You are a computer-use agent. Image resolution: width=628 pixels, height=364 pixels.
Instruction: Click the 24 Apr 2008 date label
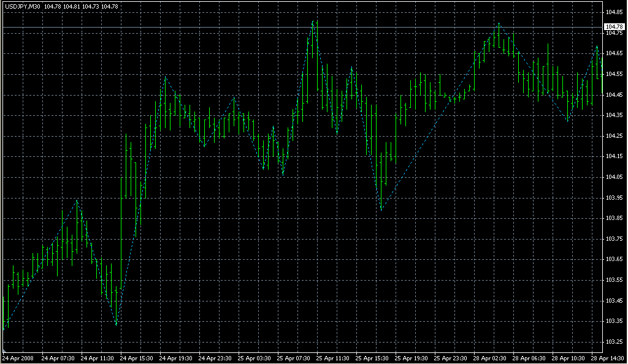pos(17,358)
